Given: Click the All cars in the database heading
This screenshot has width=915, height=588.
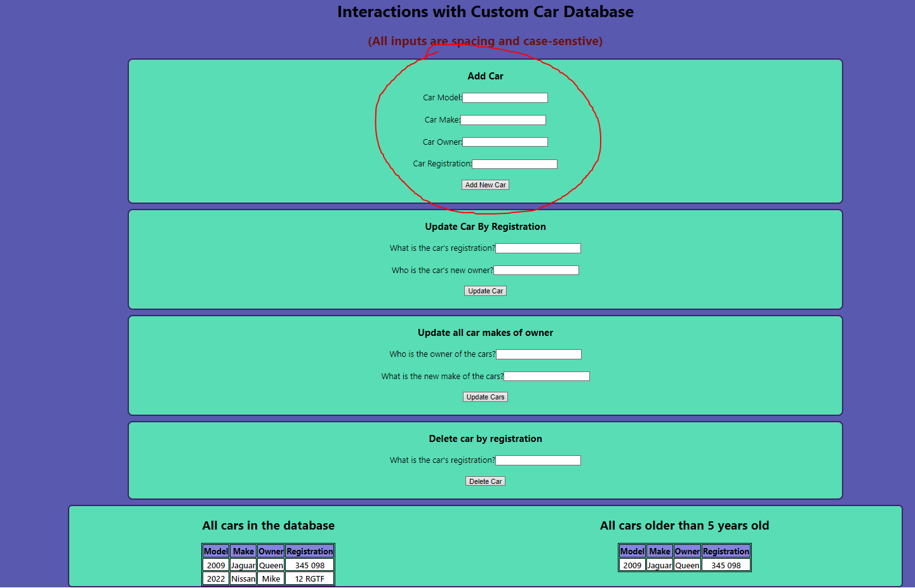Looking at the screenshot, I should [x=268, y=525].
